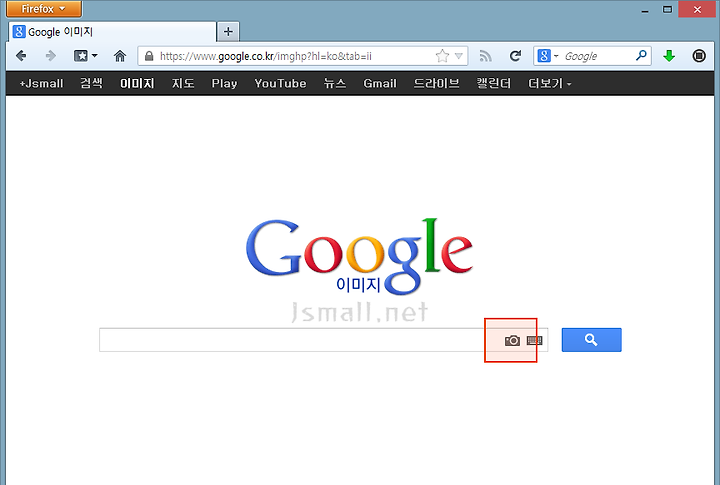This screenshot has width=720, height=485.
Task: Open 드라이브 in the Google bar
Action: coord(436,83)
